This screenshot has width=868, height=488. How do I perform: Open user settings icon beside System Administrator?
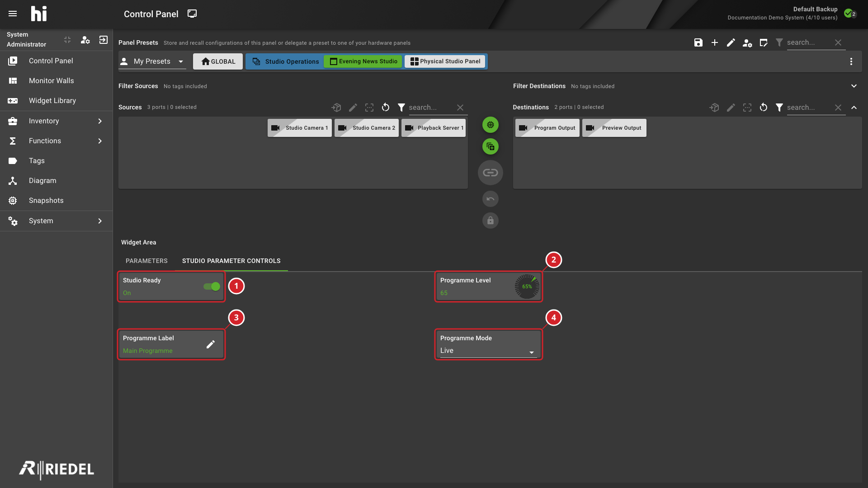(85, 40)
